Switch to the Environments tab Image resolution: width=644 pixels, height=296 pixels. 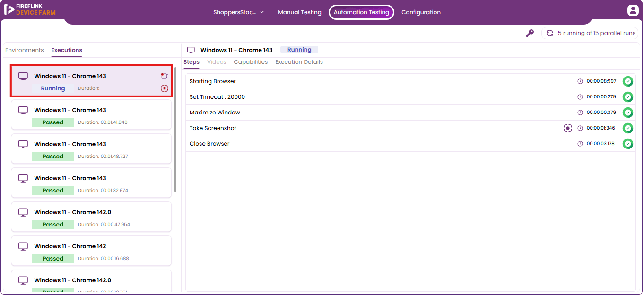25,50
